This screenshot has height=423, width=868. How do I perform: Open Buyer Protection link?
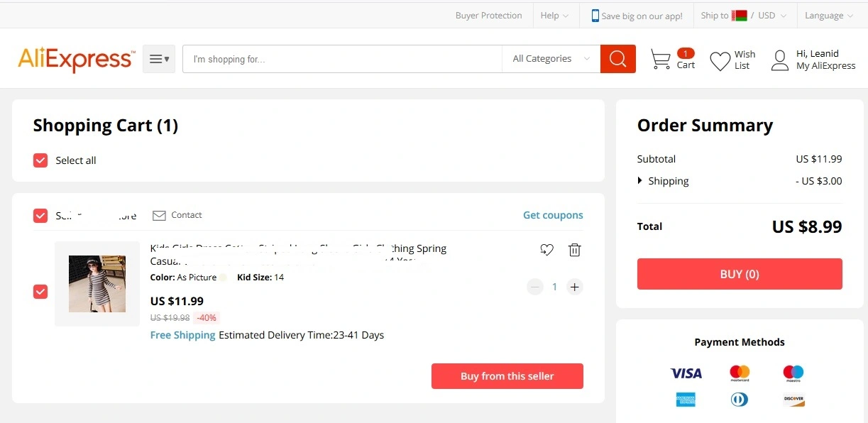click(x=489, y=16)
